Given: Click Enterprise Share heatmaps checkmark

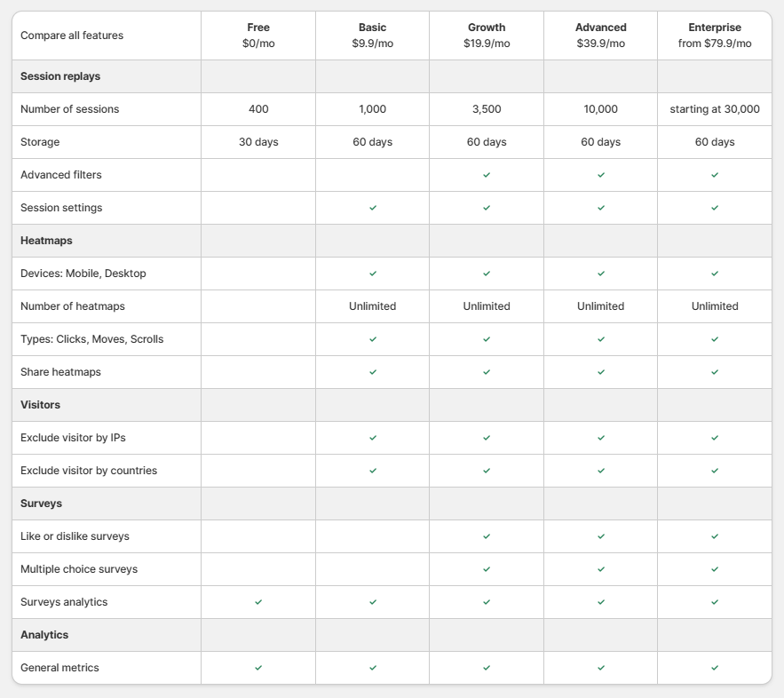Looking at the screenshot, I should [x=715, y=372].
